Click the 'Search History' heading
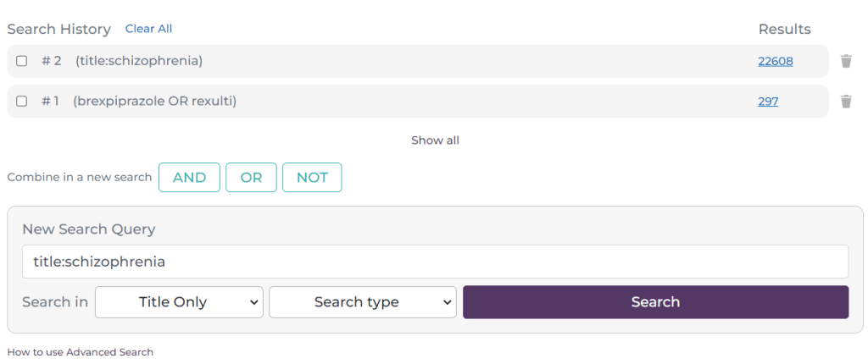The height and width of the screenshot is (364, 868). pos(59,29)
